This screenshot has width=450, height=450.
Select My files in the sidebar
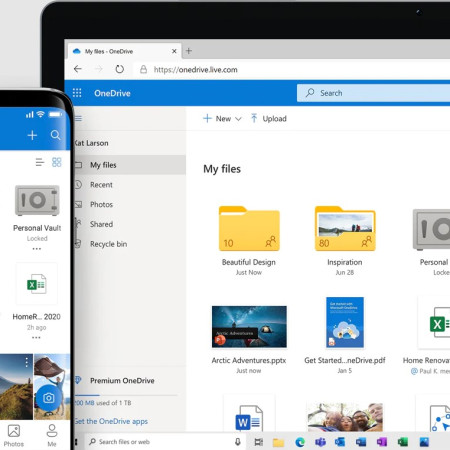click(130, 165)
